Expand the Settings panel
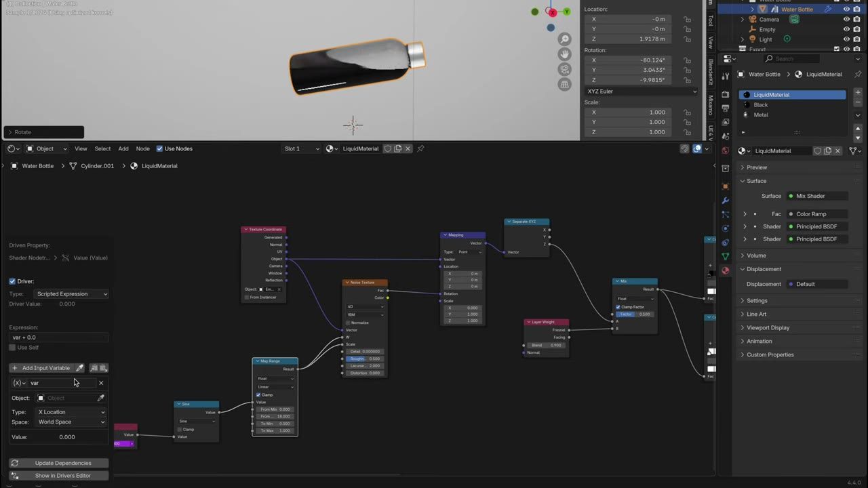 pyautogui.click(x=757, y=300)
